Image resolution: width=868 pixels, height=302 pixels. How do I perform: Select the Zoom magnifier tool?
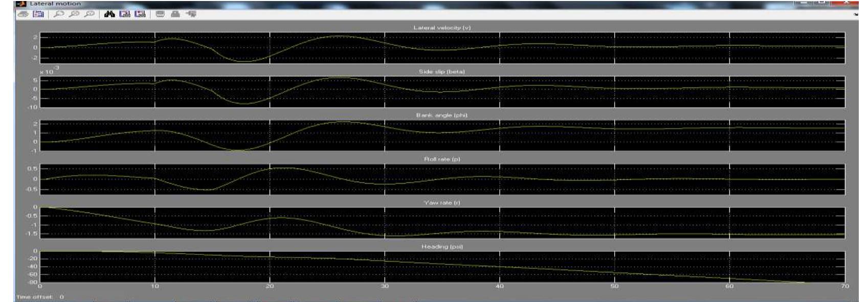pyautogui.click(x=59, y=14)
